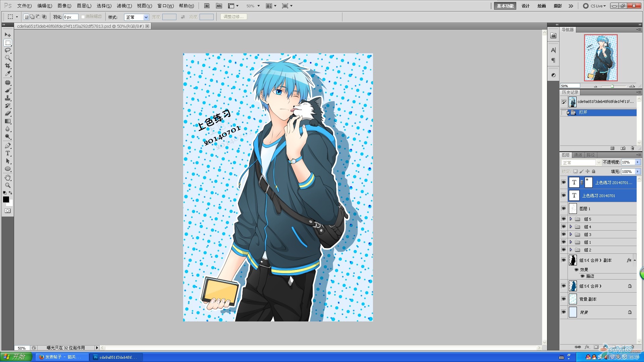Select the Horizontal Type tool
The height and width of the screenshot is (362, 644).
click(x=8, y=153)
